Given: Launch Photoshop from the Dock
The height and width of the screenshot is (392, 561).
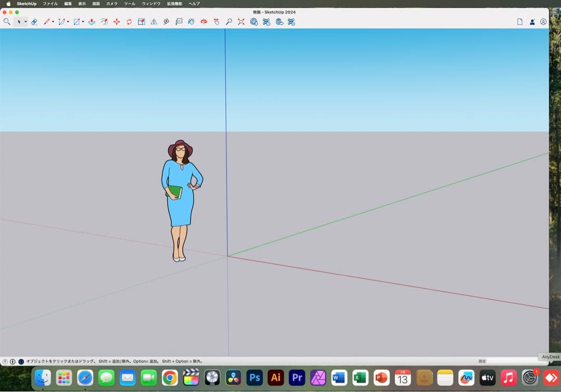Looking at the screenshot, I should coord(255,378).
